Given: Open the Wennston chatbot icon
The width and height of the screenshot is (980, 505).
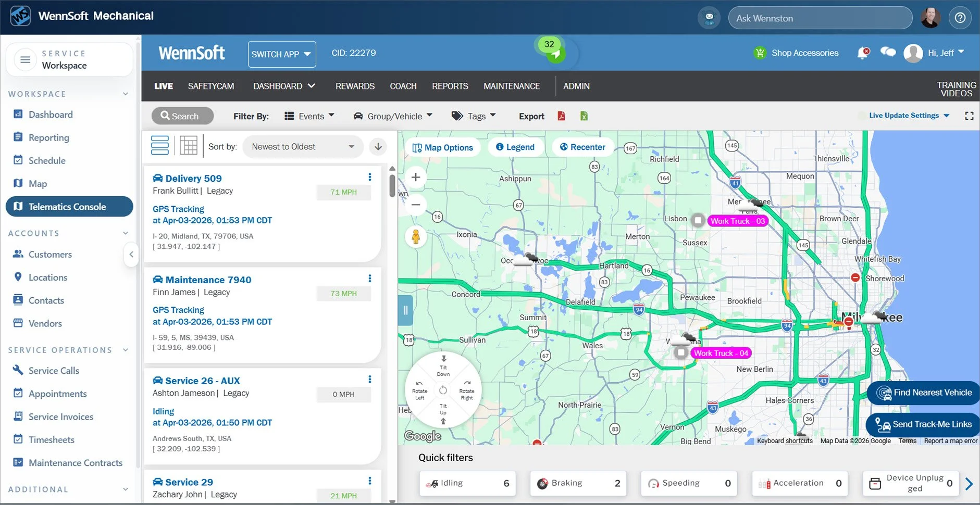Looking at the screenshot, I should tap(709, 18).
